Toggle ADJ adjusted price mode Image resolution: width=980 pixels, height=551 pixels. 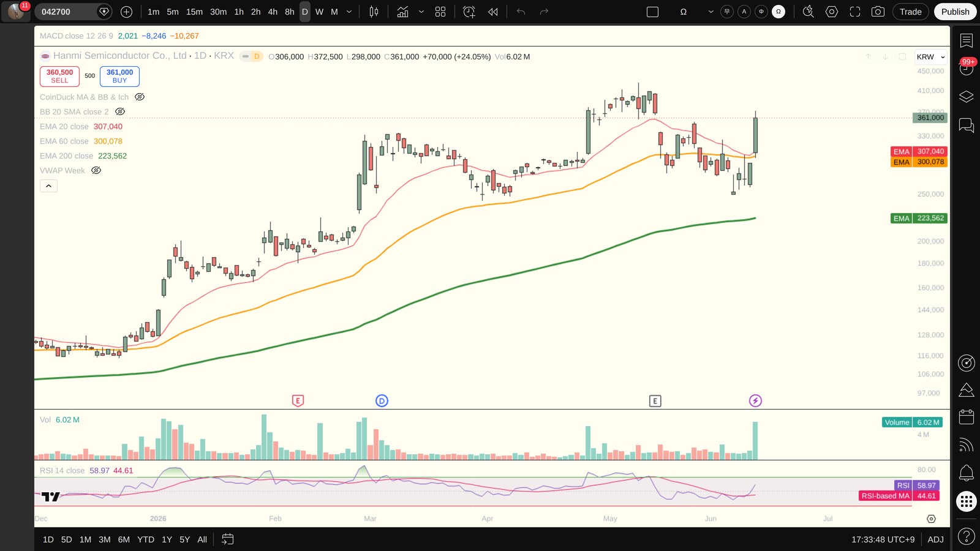click(x=935, y=539)
